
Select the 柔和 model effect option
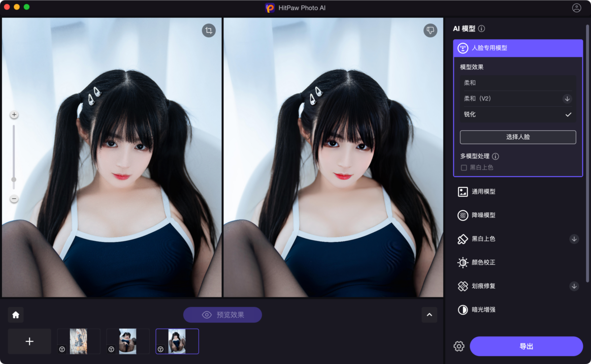(517, 83)
